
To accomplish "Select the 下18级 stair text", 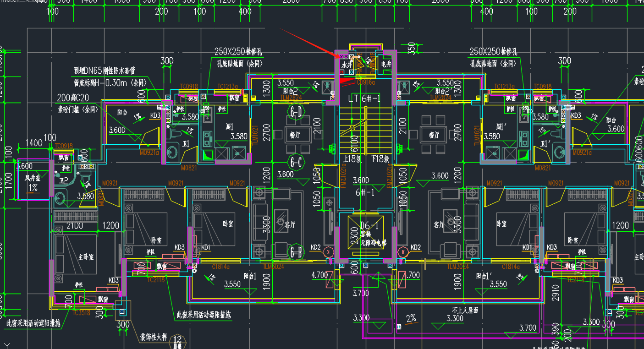I will (x=380, y=159).
